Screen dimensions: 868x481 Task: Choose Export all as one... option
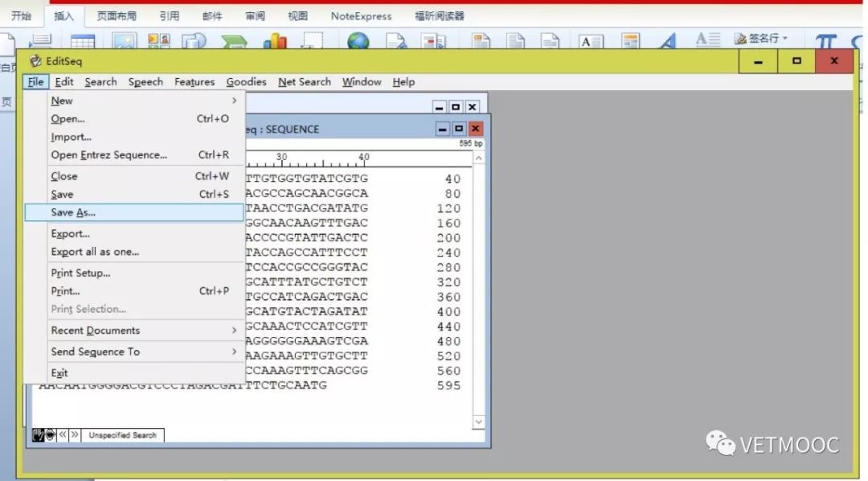click(x=134, y=252)
